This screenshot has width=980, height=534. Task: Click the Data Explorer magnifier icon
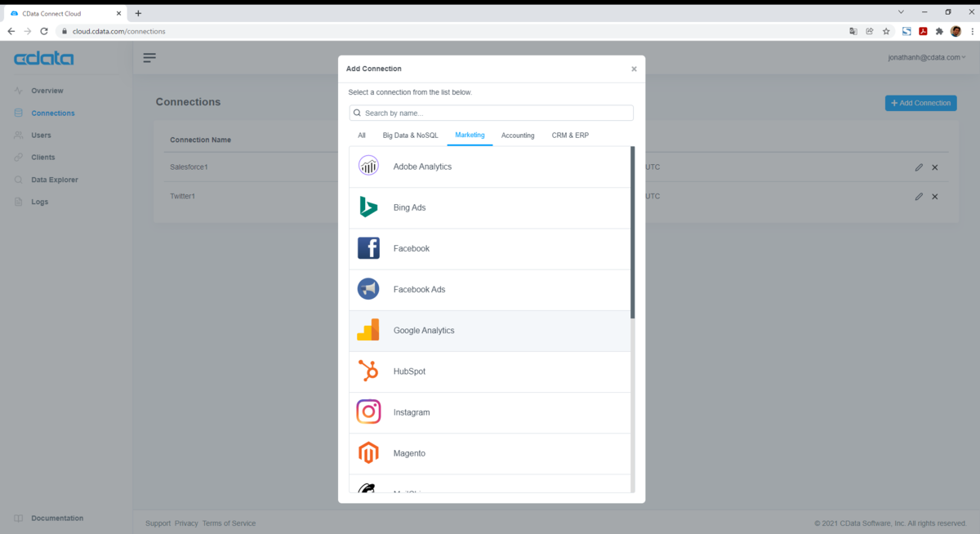(x=19, y=180)
